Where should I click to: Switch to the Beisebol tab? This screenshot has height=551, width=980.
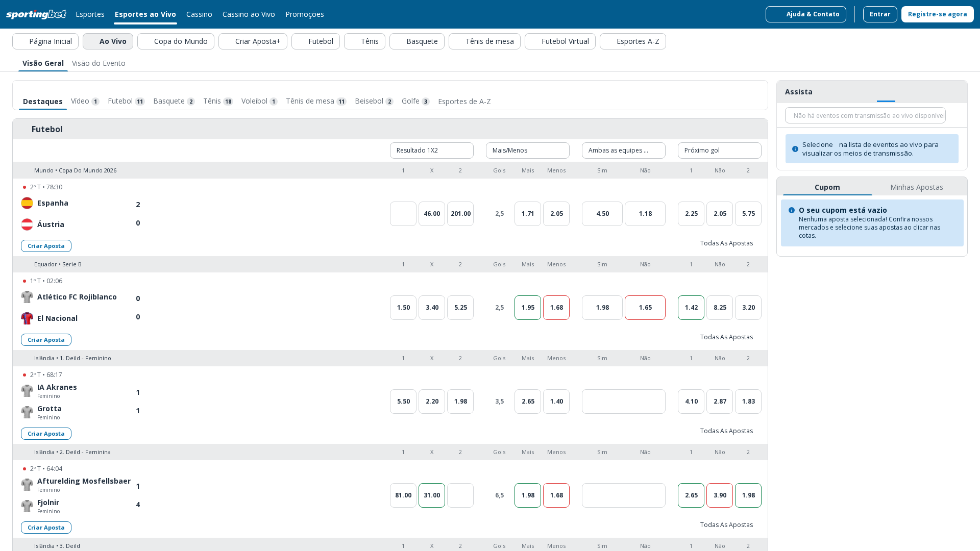[374, 101]
